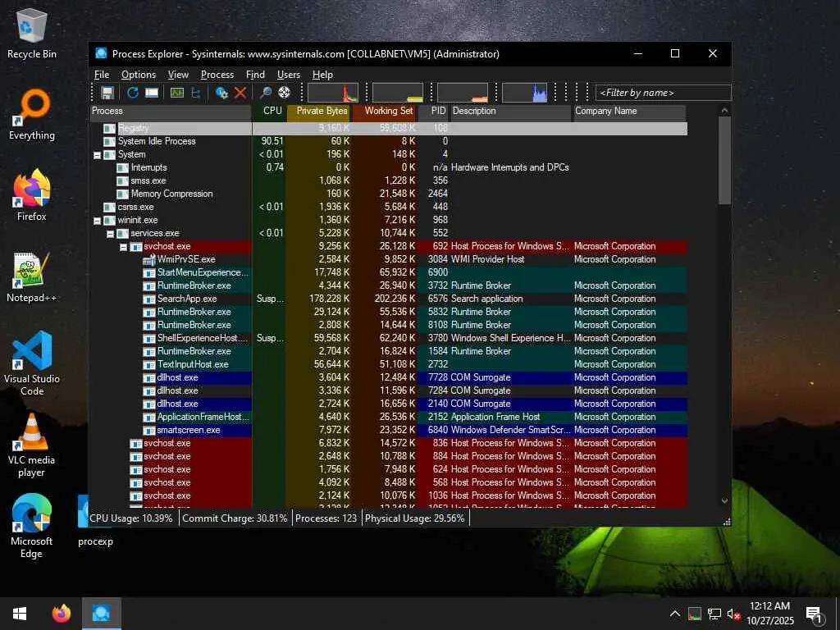
Task: Sort by the Process column header
Action: point(171,111)
